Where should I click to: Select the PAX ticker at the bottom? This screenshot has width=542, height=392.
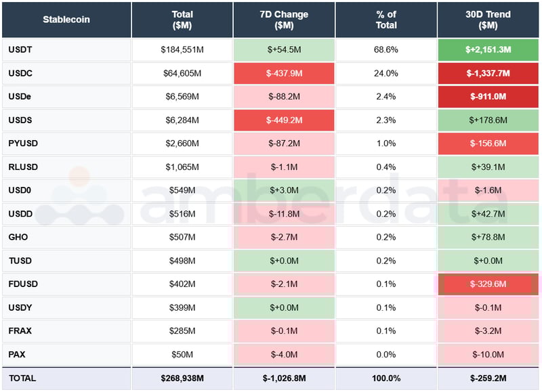point(16,354)
